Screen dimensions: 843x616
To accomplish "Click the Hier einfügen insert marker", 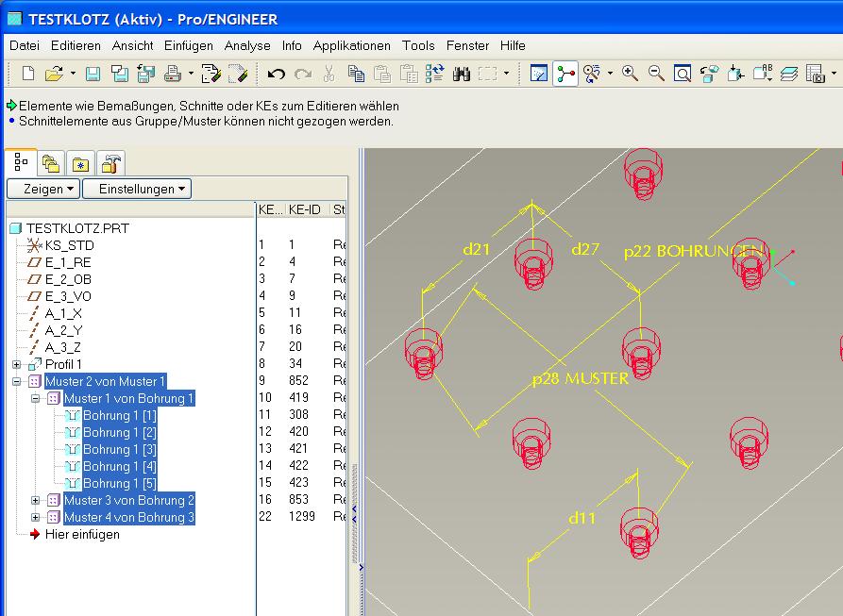I will coord(82,535).
